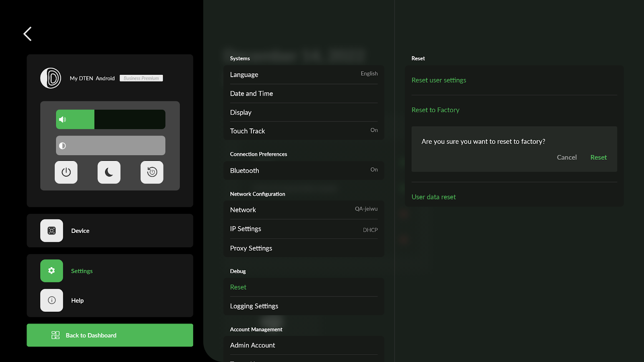Select Reset under Debug
The height and width of the screenshot is (362, 644).
click(x=304, y=287)
